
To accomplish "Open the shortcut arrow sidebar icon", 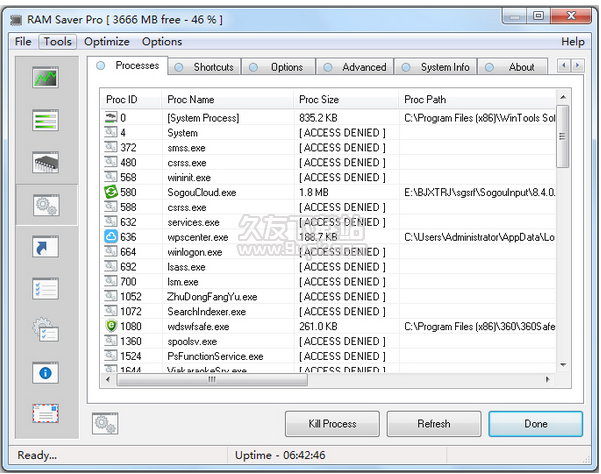I will 46,247.
